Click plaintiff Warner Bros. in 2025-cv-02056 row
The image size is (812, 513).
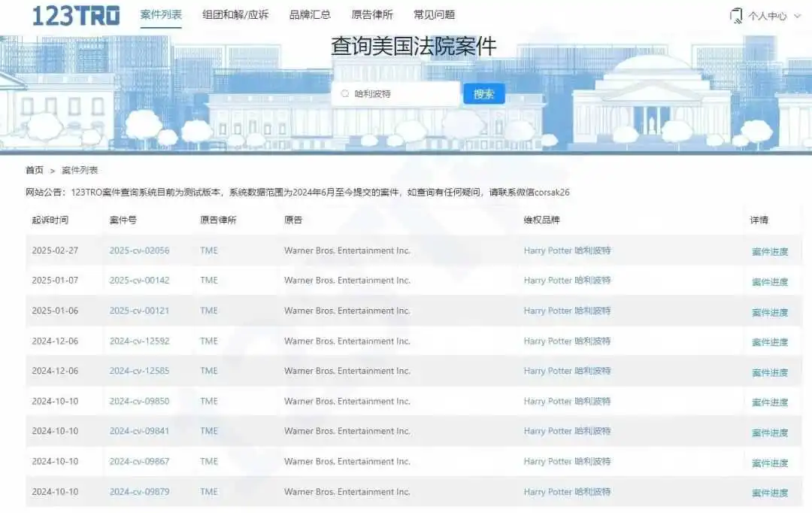point(347,250)
